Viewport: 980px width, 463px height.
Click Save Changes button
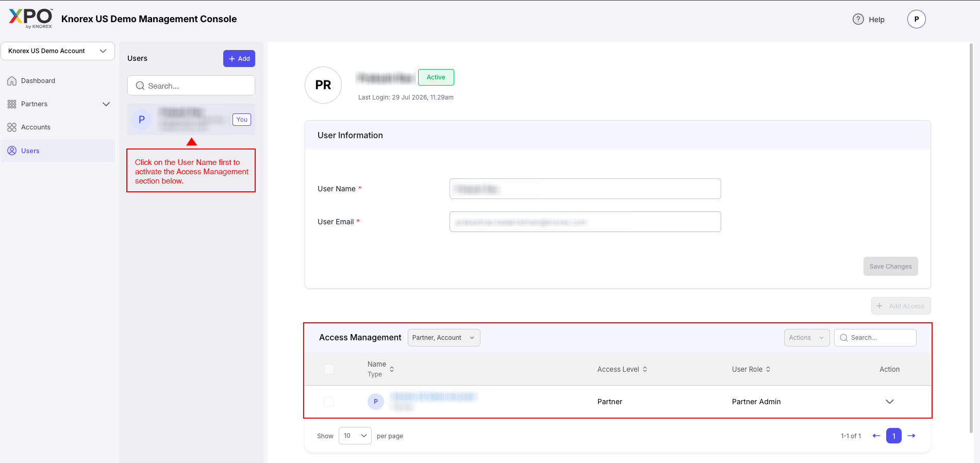pos(890,267)
